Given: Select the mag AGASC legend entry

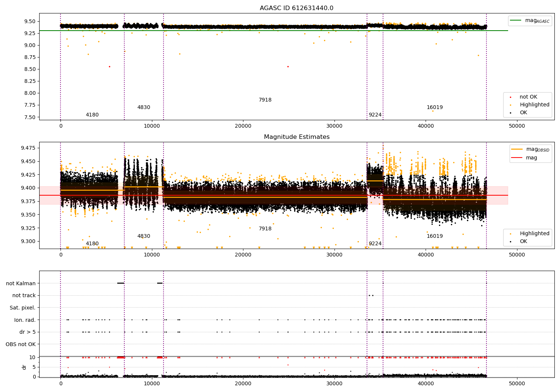Looking at the screenshot, I should pos(530,21).
